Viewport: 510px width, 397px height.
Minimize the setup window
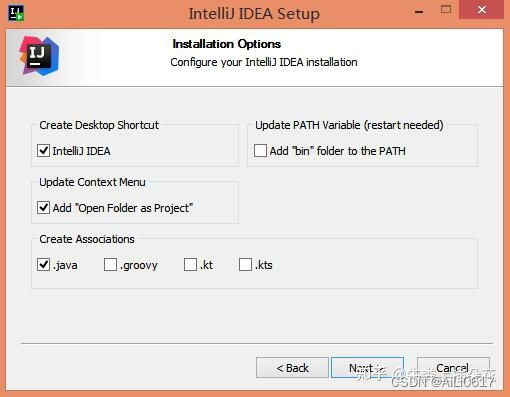419,11
